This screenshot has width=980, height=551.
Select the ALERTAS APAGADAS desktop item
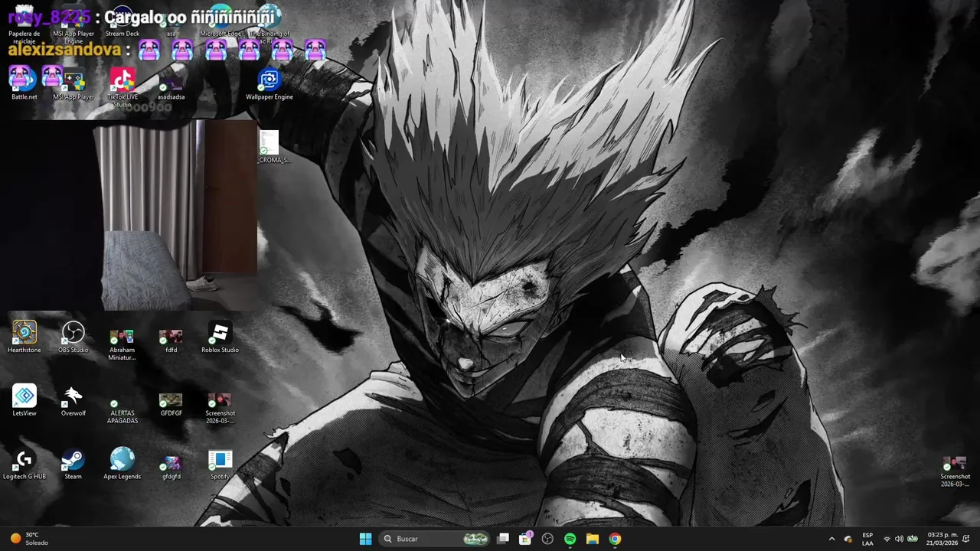coord(122,411)
